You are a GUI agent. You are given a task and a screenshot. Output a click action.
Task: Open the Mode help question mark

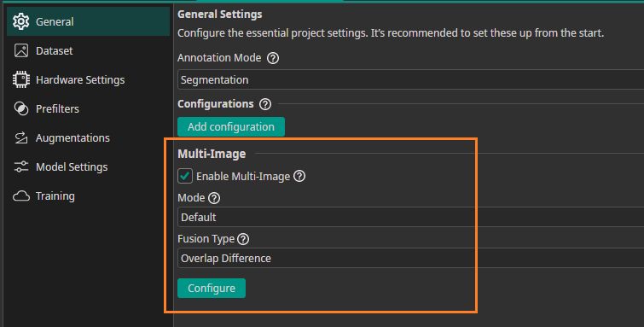(214, 198)
